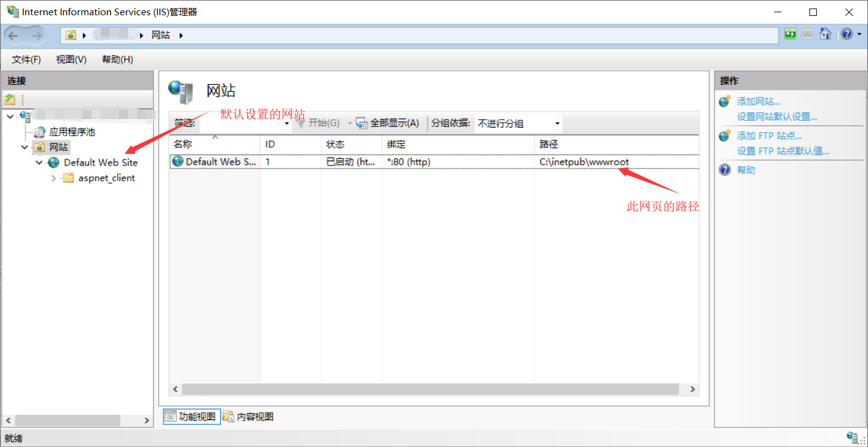Select Default Web Site in the tree
The width and height of the screenshot is (868, 447).
coord(101,162)
